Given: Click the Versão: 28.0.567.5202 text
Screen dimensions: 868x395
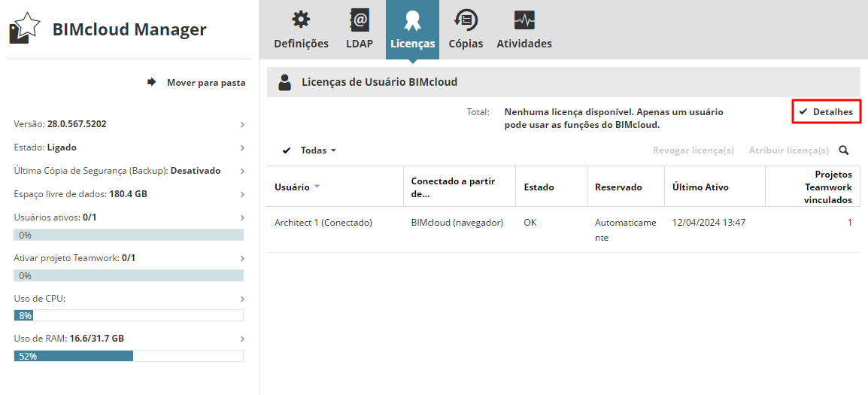Looking at the screenshot, I should coord(59,124).
